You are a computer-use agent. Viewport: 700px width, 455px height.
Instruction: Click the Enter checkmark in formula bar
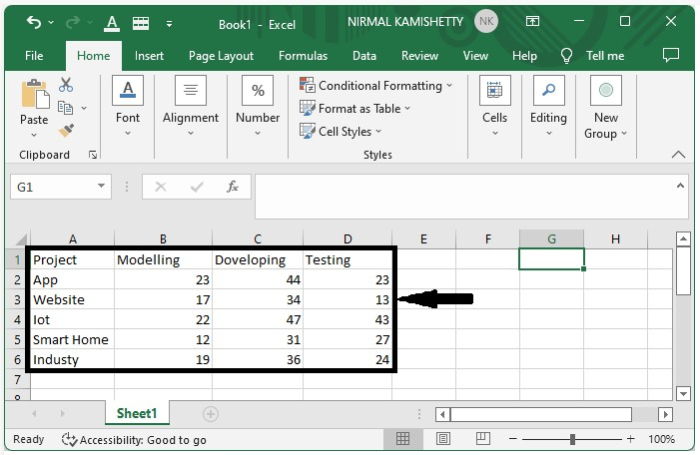coord(197,187)
